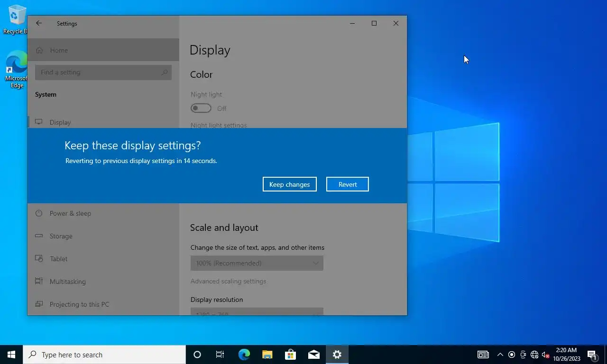Click the Find a setting search box
607x364 pixels.
click(x=103, y=73)
